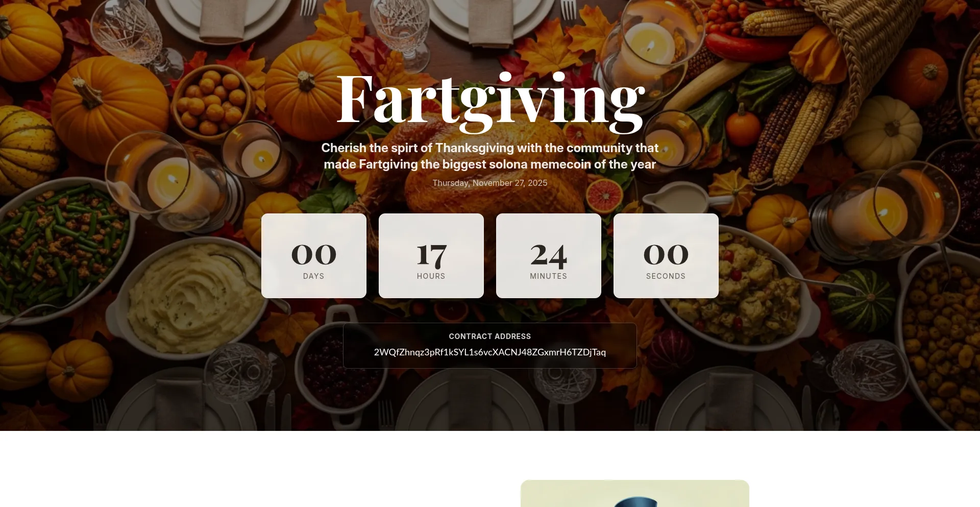The width and height of the screenshot is (980, 507).
Task: Click the SECONDS label text
Action: click(666, 276)
